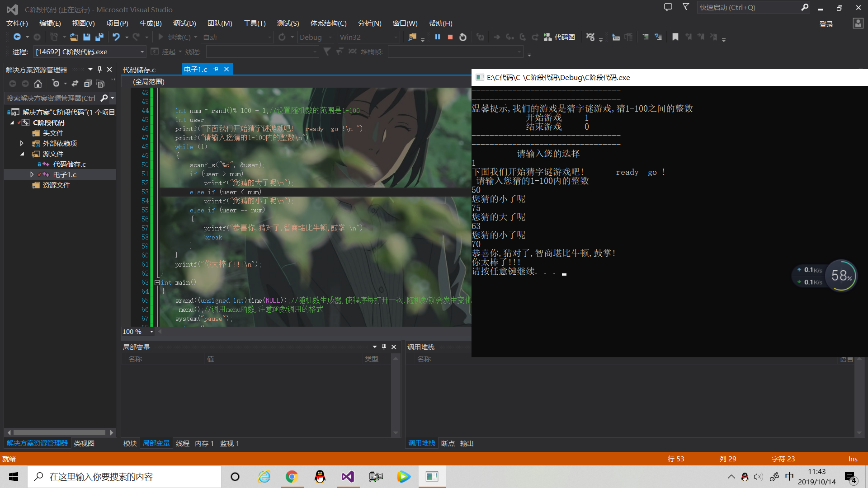Toggle pin on the 电子1.c tab
The image size is (868, 488).
[x=216, y=69]
